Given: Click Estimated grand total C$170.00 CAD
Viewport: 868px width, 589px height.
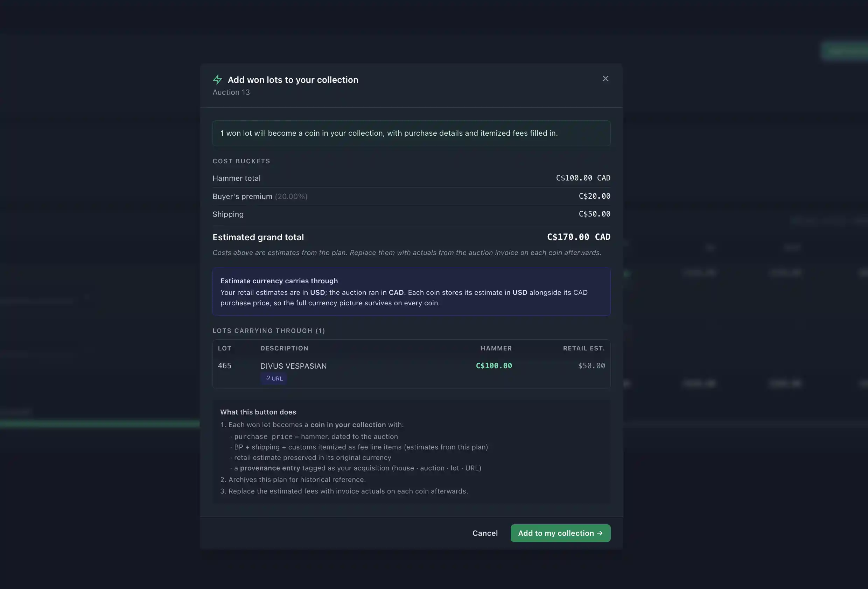Looking at the screenshot, I should [x=579, y=237].
